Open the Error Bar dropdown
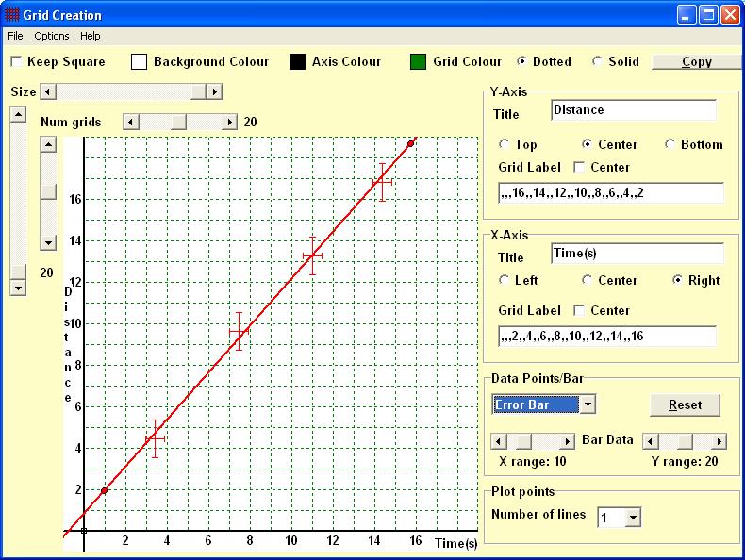The width and height of the screenshot is (745, 560). tap(588, 404)
